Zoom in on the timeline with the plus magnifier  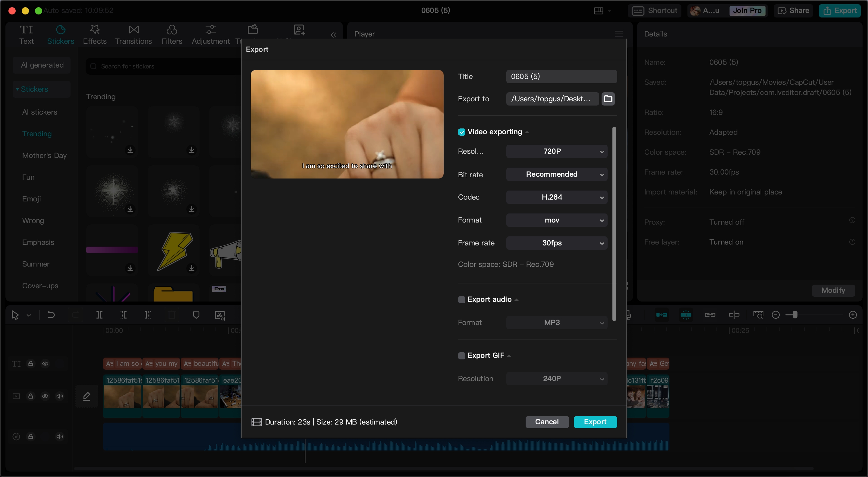(x=853, y=315)
